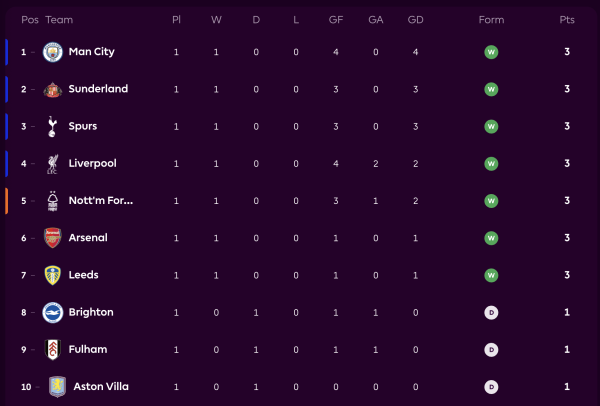Open the Sunderland team name link
The height and width of the screenshot is (406, 600).
98,89
